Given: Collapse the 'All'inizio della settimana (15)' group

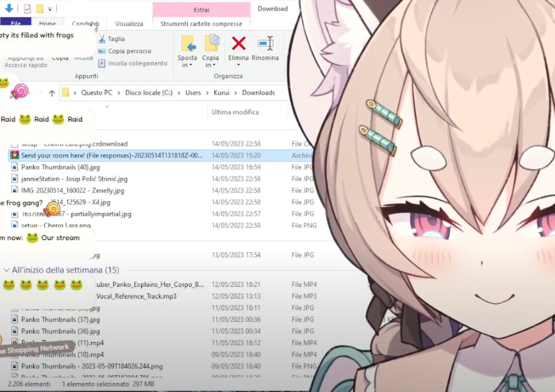Looking at the screenshot, I should (6, 270).
